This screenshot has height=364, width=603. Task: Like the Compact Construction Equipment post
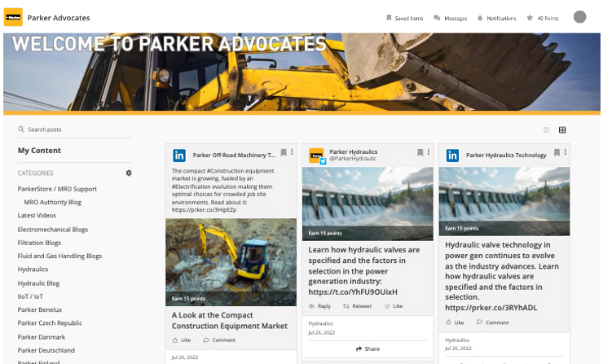point(181,340)
